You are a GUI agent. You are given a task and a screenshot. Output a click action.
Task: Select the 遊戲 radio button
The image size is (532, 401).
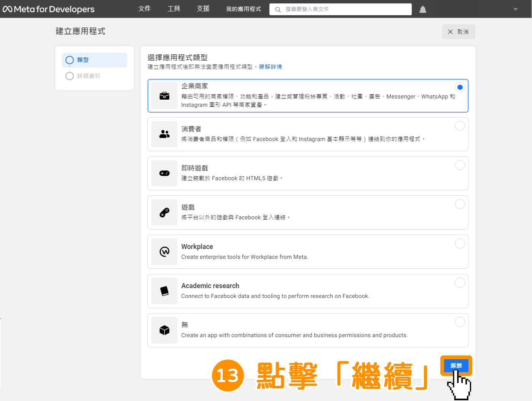pos(460,204)
